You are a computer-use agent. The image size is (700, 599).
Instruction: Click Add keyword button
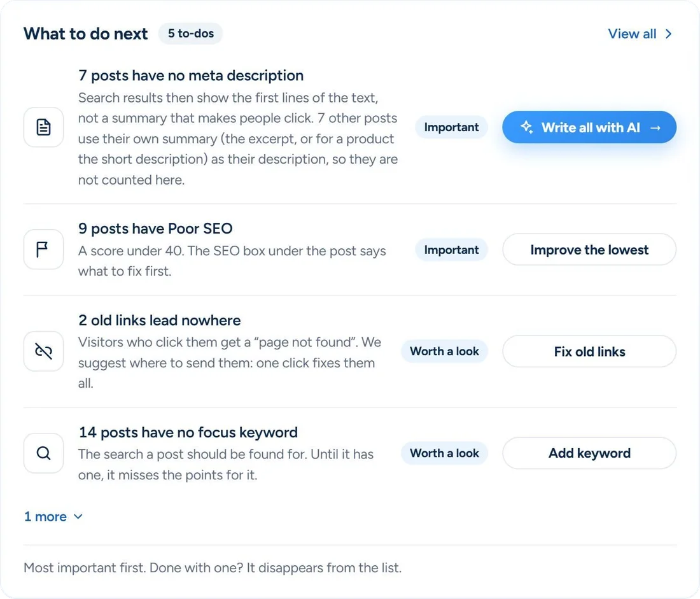tap(589, 453)
